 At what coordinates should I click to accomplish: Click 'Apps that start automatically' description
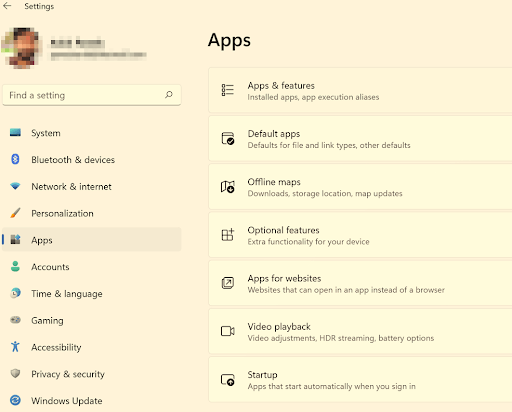pyautogui.click(x=331, y=386)
